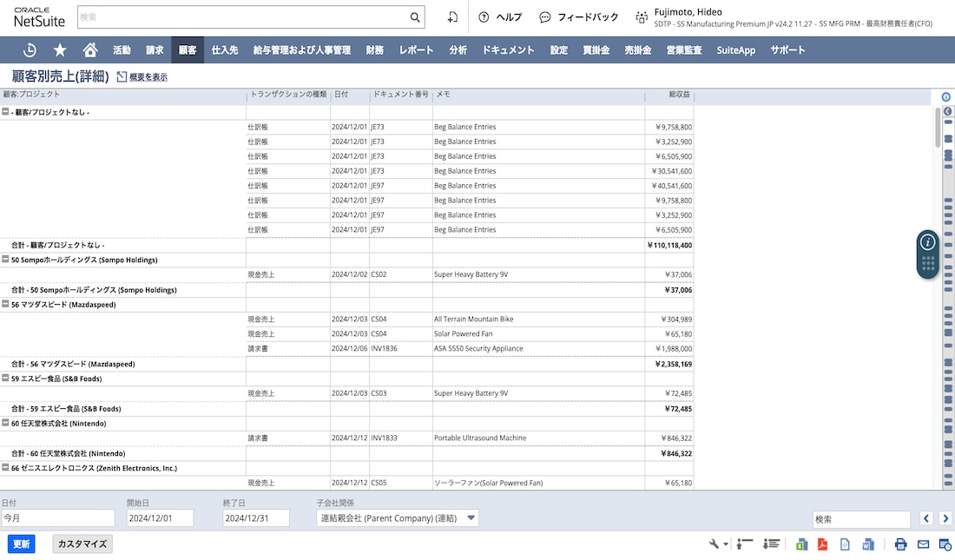Open the 設定 menu
The height and width of the screenshot is (560, 955).
(x=558, y=50)
